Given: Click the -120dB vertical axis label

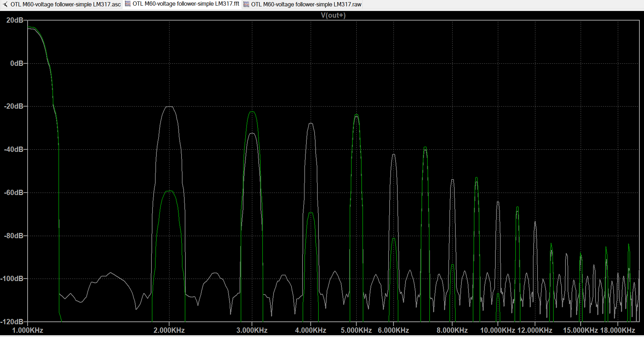Looking at the screenshot, I should click(x=12, y=322).
